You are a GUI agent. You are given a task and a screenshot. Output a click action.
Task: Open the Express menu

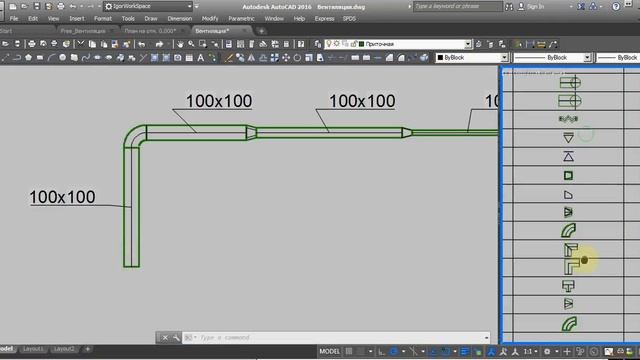[x=324, y=19]
